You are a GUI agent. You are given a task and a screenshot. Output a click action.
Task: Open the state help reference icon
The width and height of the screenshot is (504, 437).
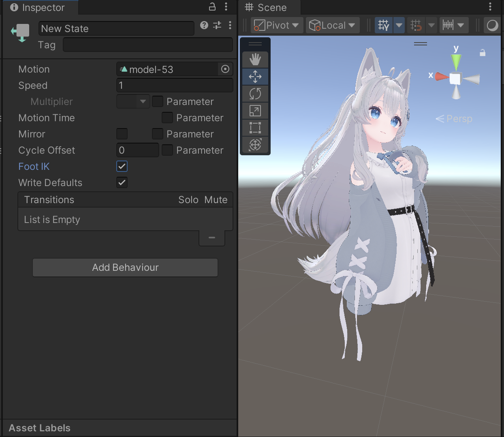204,25
